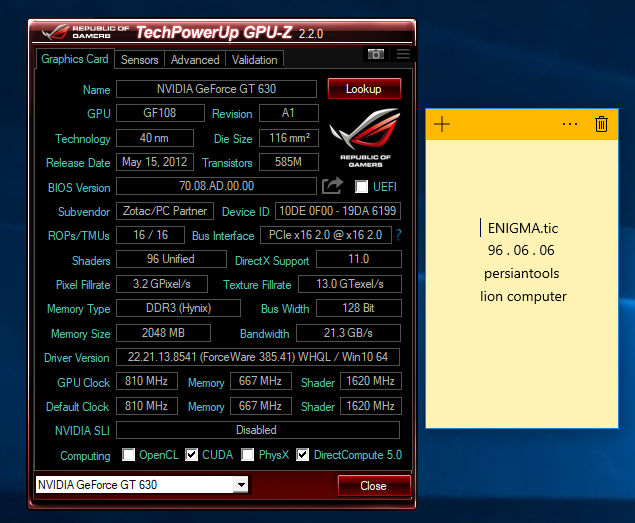Open the GPU selection dropdown arrow
This screenshot has height=523, width=635.
pyautogui.click(x=241, y=485)
